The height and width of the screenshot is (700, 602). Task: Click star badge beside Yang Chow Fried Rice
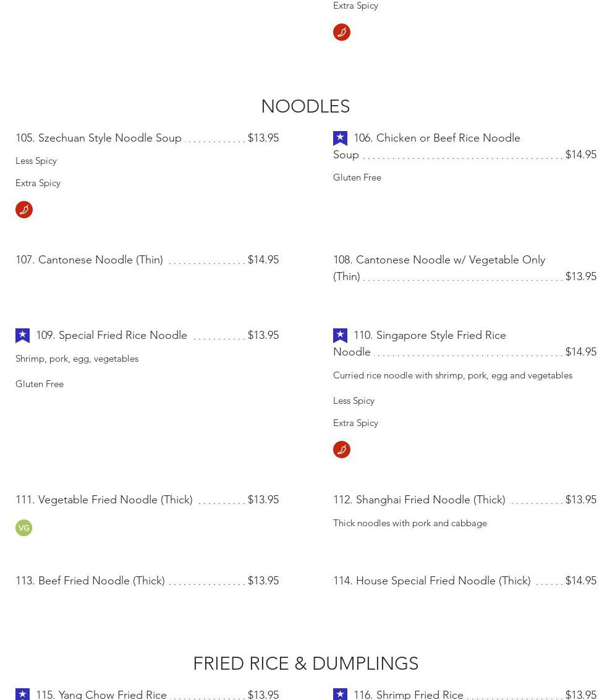pyautogui.click(x=22, y=694)
